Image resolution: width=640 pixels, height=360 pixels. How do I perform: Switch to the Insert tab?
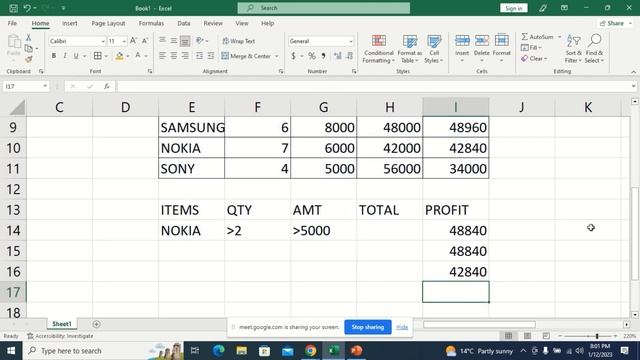(x=69, y=23)
